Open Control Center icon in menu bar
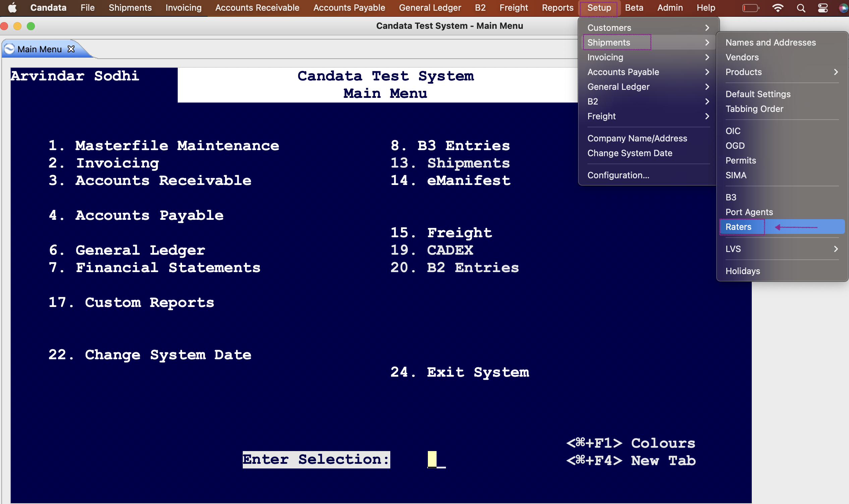 [823, 8]
